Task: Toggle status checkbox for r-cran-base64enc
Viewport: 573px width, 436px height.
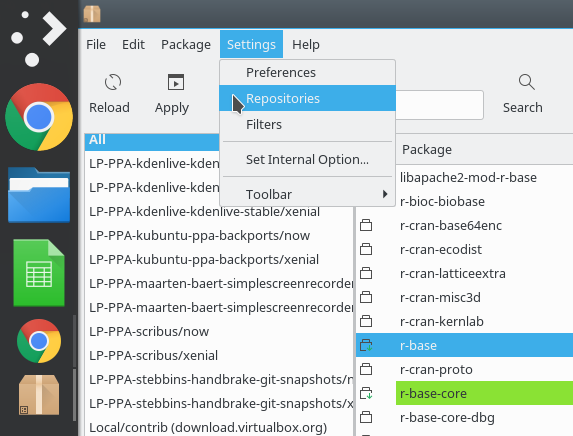Action: pyautogui.click(x=366, y=225)
